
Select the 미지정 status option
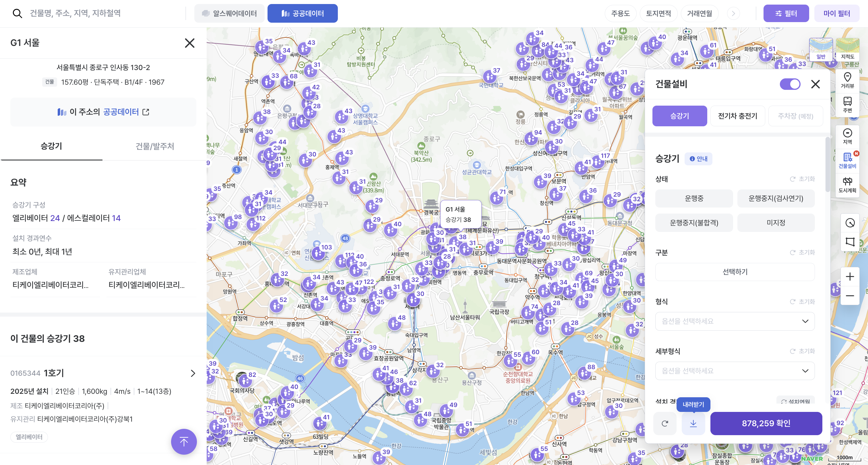pos(776,223)
